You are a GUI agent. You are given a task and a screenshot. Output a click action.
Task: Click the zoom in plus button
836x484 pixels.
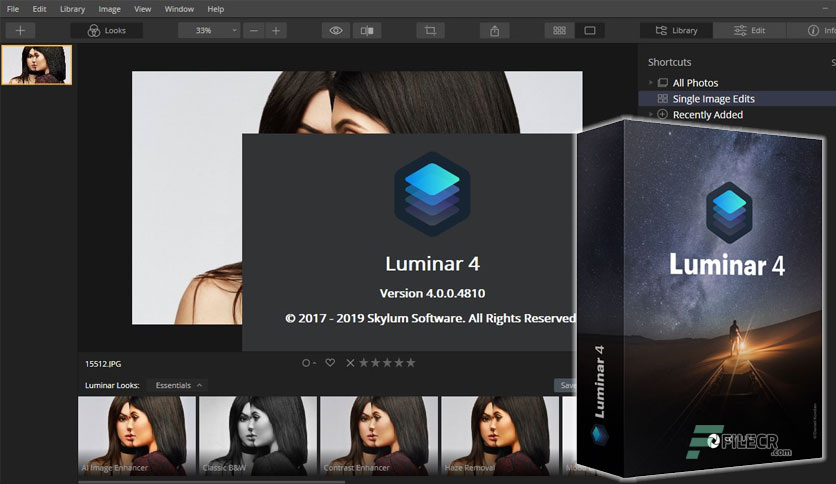(x=276, y=30)
